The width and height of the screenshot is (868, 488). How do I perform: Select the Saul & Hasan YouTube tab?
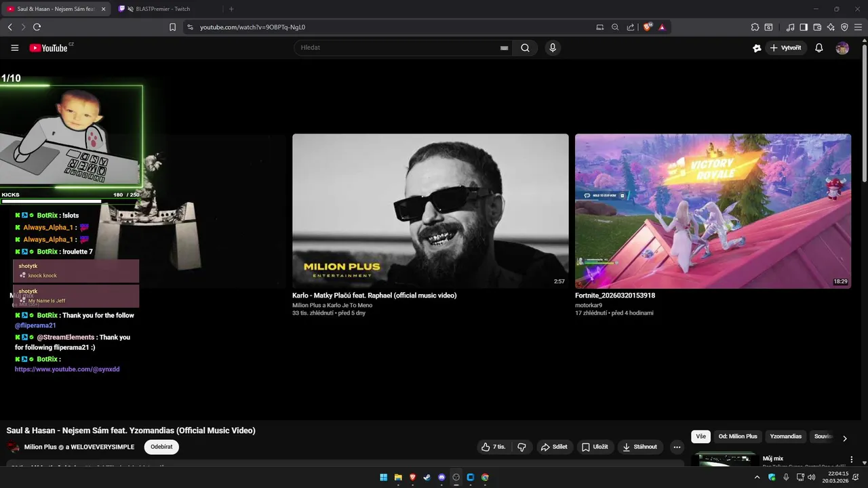[x=56, y=9]
